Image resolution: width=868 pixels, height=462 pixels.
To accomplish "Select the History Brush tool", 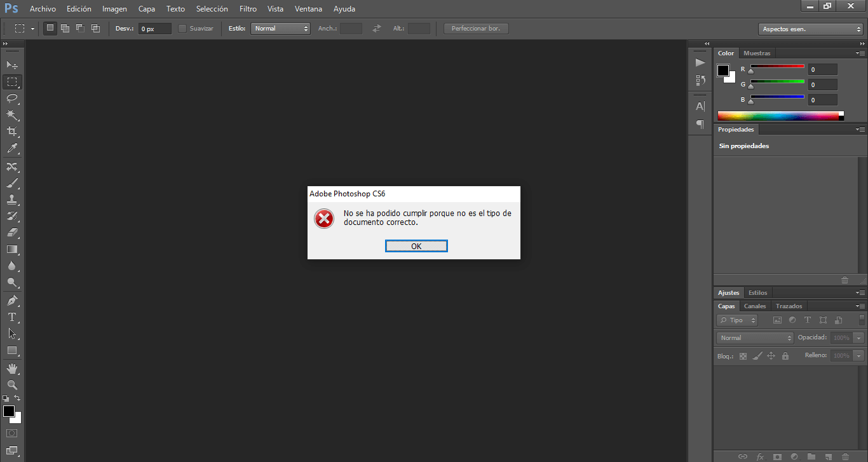I will 12,216.
